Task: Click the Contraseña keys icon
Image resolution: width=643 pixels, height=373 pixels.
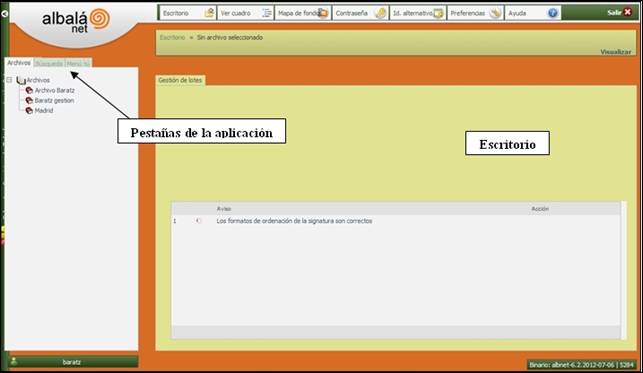Action: pos(381,13)
